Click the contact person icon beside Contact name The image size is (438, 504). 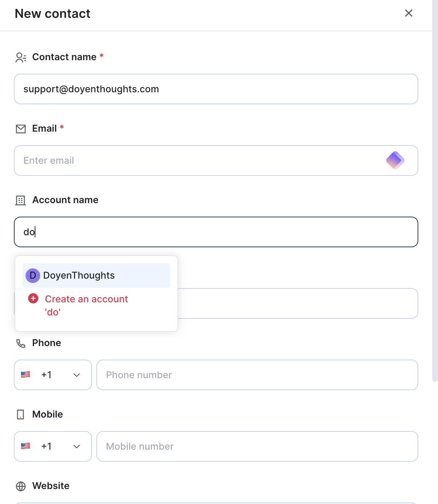21,58
